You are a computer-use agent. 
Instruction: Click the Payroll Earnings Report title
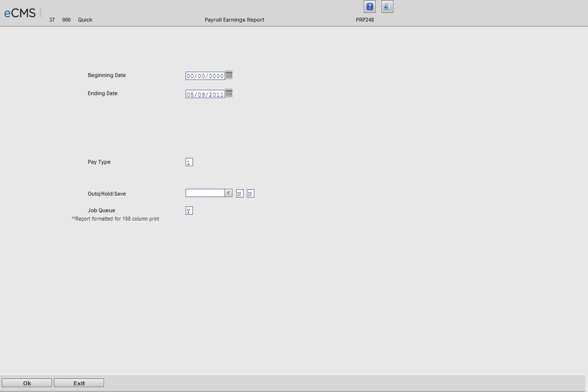234,20
